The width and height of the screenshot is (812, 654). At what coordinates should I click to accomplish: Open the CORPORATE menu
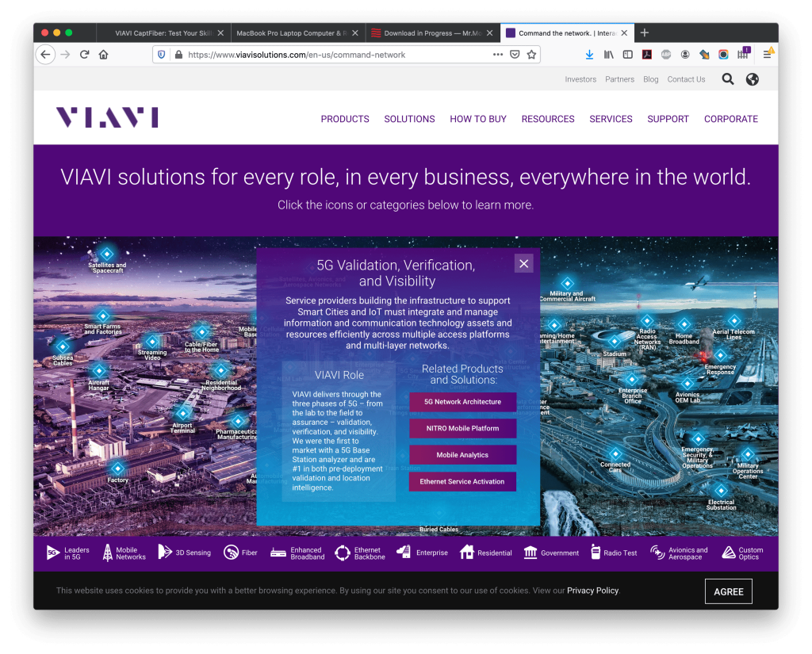pyautogui.click(x=730, y=119)
